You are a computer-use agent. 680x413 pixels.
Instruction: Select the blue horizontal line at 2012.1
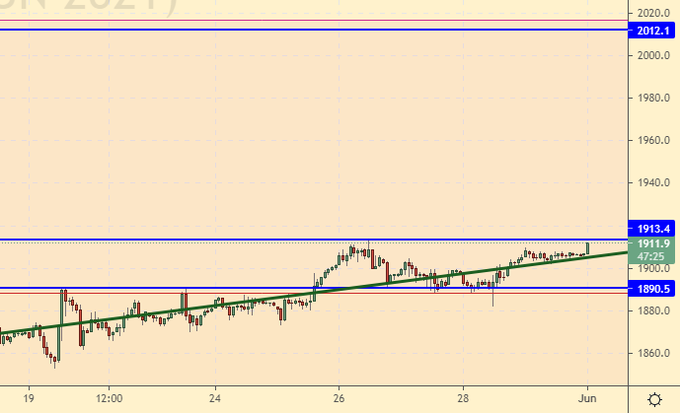[300, 30]
